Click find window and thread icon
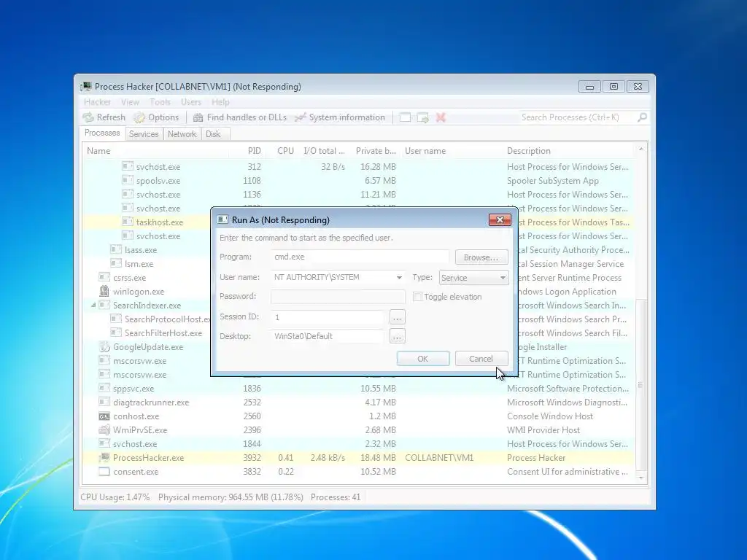Viewport: 747px width, 560px height. pos(422,117)
